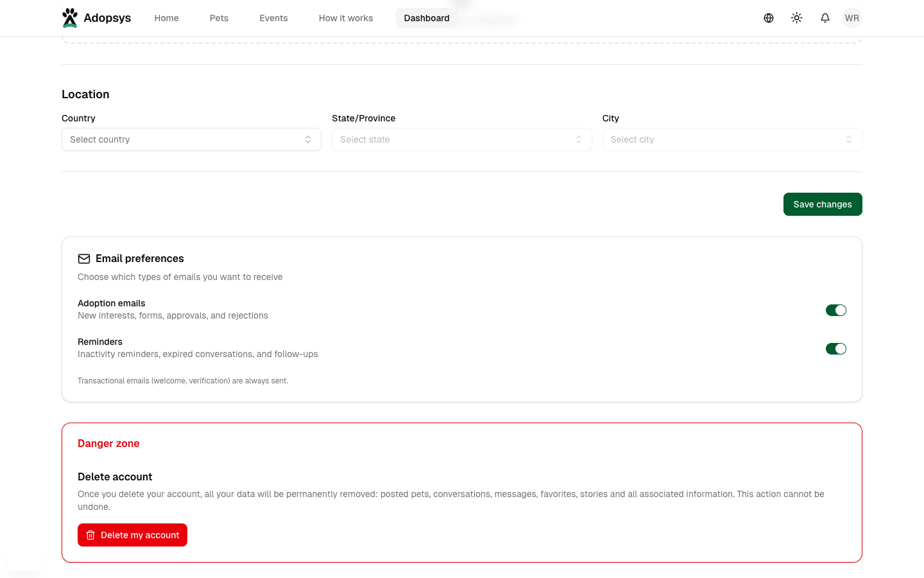Select the Dashboard nav item
This screenshot has height=578, width=924.
click(426, 18)
